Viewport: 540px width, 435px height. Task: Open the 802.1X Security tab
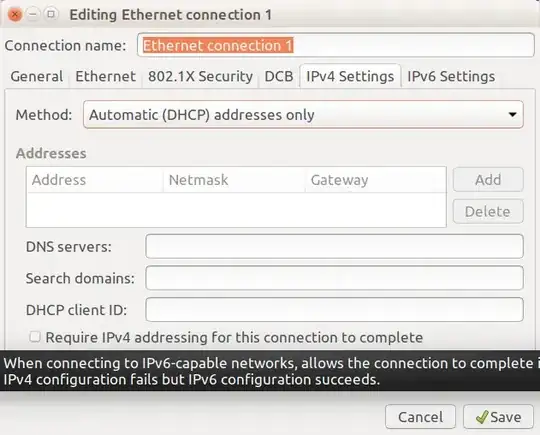pyautogui.click(x=200, y=76)
